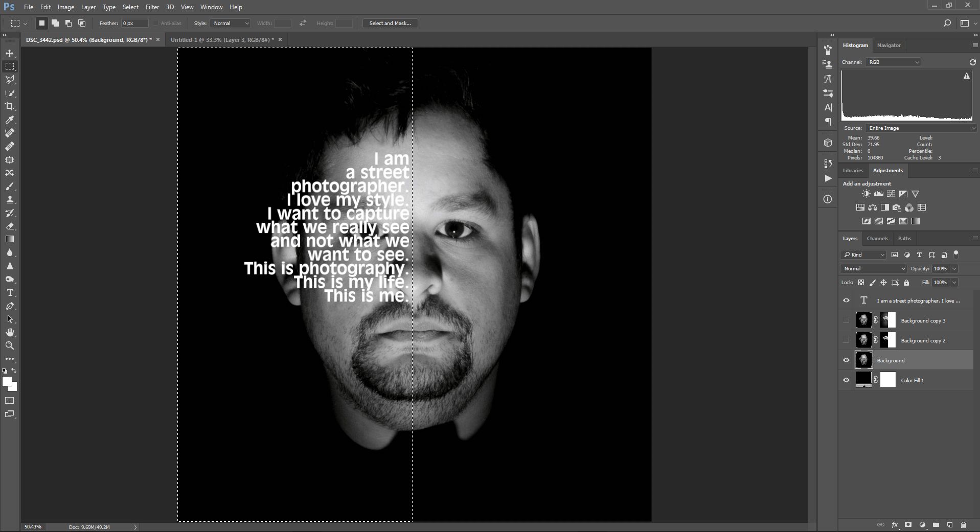Switch to the Libraries tab
The image size is (980, 532).
click(853, 170)
